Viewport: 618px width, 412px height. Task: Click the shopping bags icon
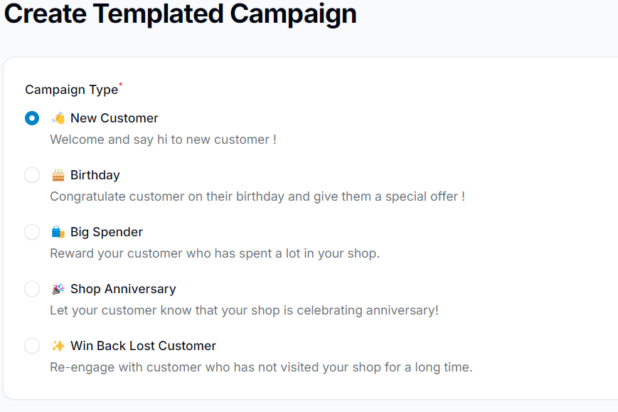pos(58,232)
